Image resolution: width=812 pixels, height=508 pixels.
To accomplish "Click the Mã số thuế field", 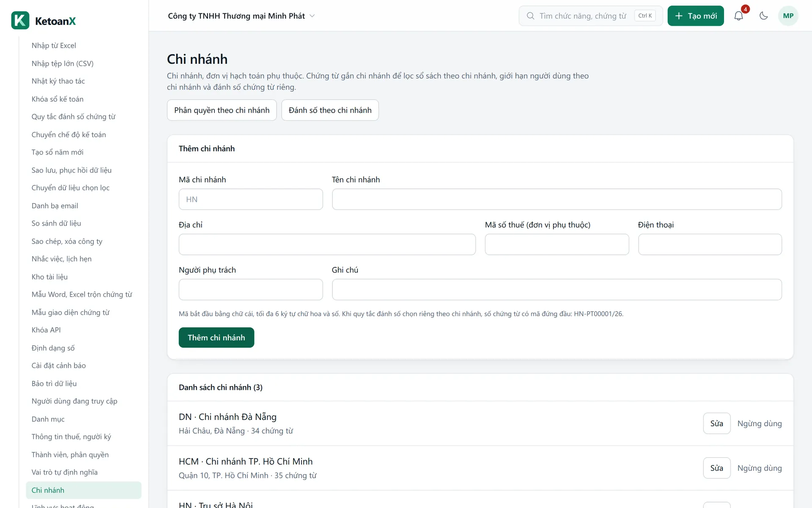I will [x=557, y=245].
